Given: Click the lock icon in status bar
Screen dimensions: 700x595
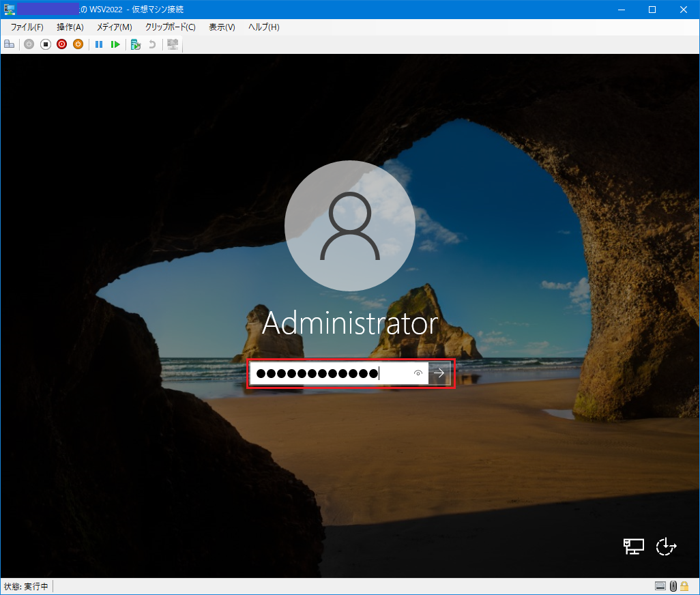Looking at the screenshot, I should (684, 585).
